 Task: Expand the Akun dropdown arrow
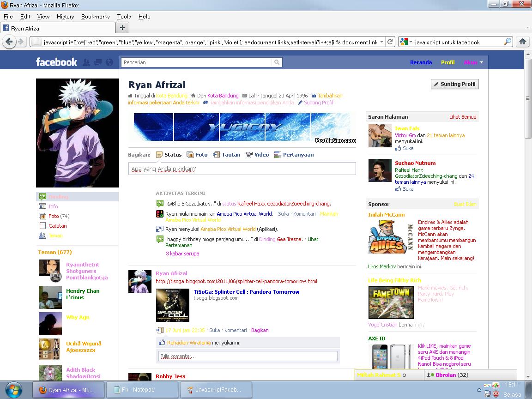coord(481,62)
